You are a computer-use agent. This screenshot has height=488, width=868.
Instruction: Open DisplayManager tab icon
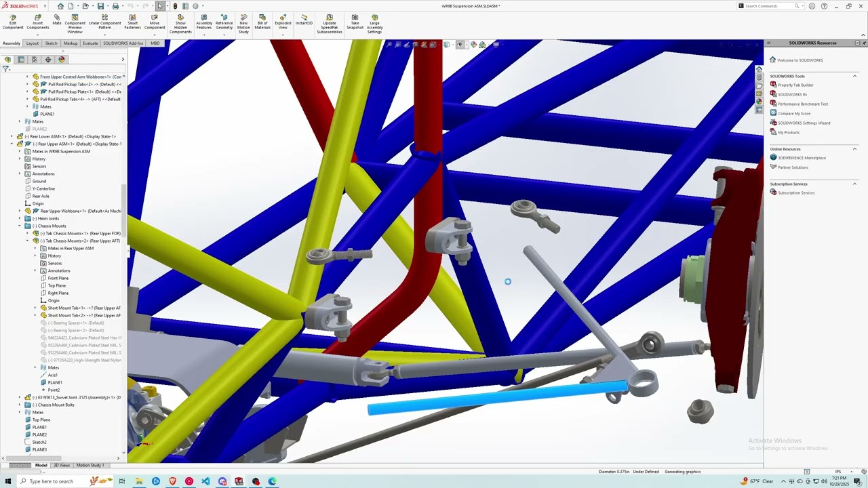pos(62,60)
